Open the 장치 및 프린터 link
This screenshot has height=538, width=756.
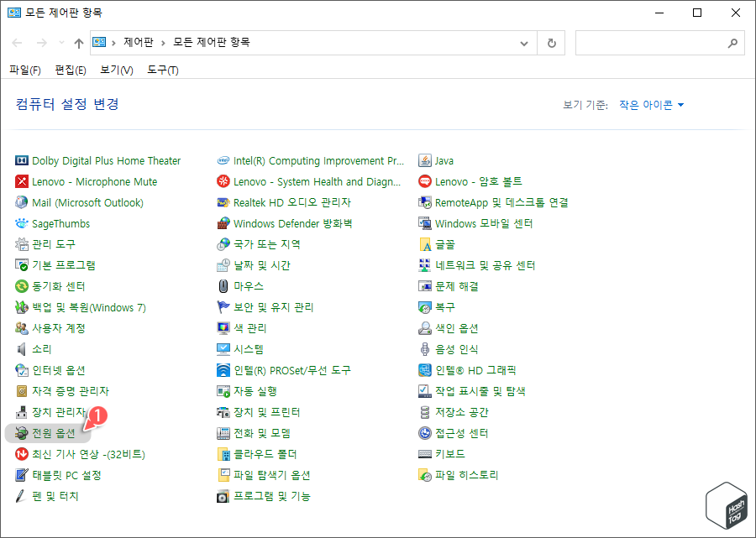tap(266, 412)
